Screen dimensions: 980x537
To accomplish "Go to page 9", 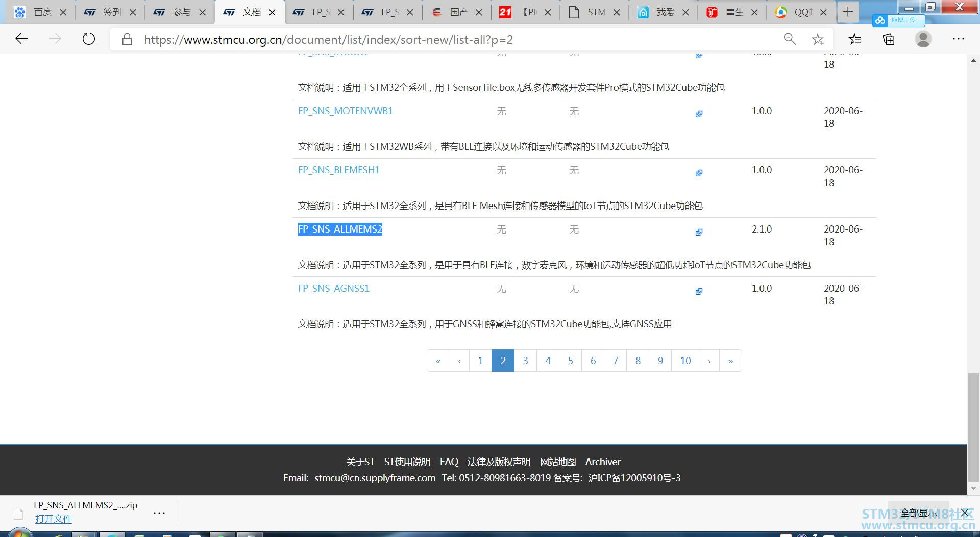I will point(660,361).
